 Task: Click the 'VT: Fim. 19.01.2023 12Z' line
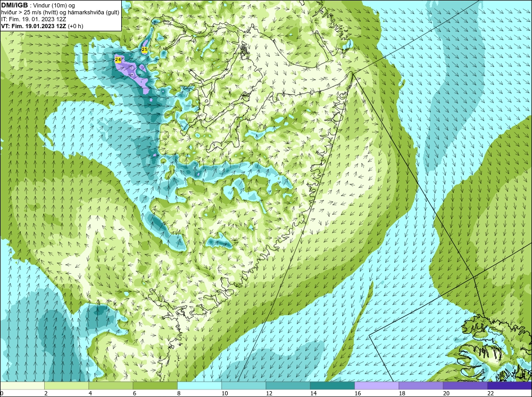pos(34,26)
